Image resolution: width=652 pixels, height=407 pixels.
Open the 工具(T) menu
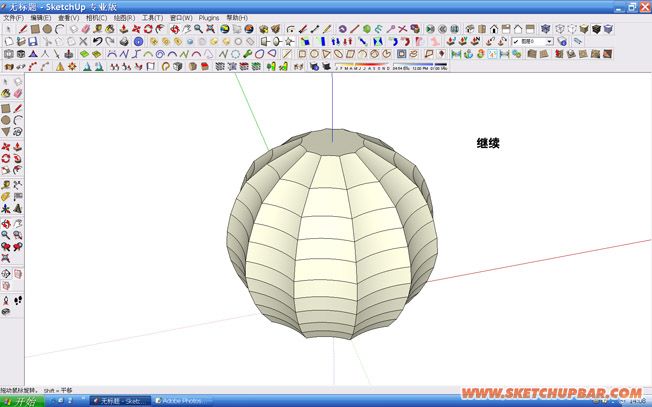153,18
